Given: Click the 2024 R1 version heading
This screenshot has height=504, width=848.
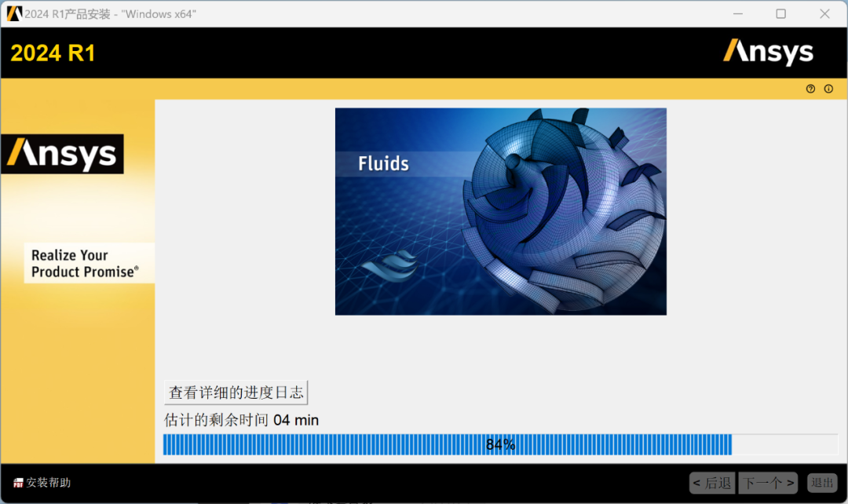Looking at the screenshot, I should 53,53.
